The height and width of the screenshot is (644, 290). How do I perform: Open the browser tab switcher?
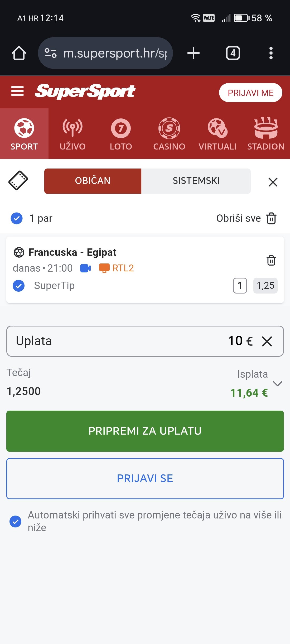point(233,53)
